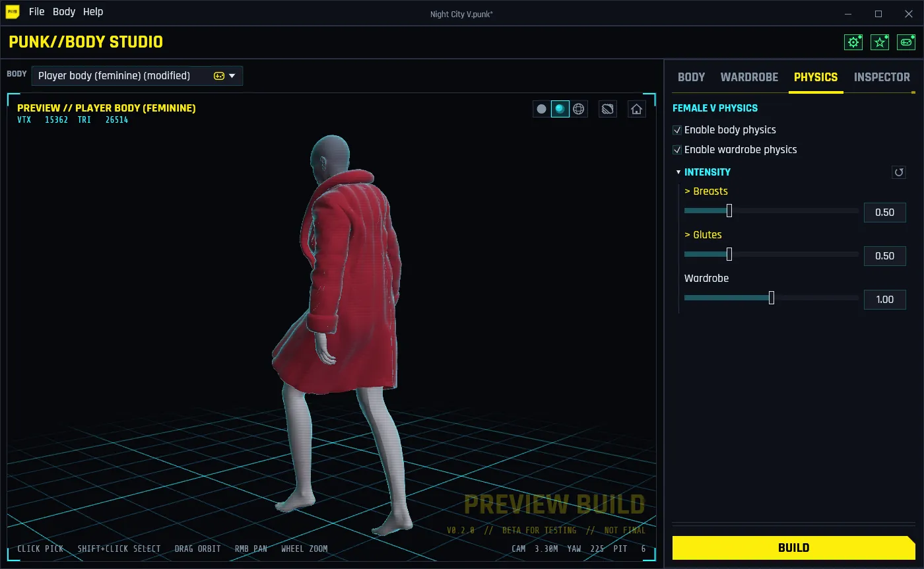
Task: Open the settings gear in the header
Action: tap(853, 42)
